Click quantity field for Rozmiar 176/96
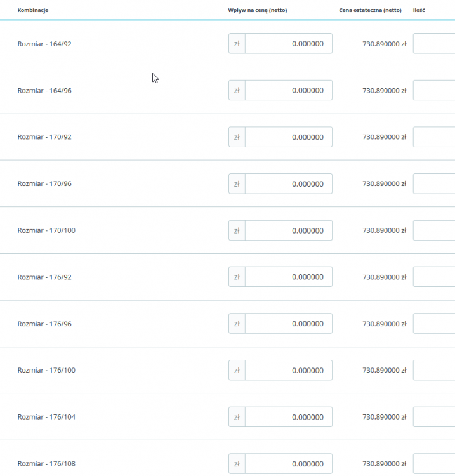 point(434,324)
